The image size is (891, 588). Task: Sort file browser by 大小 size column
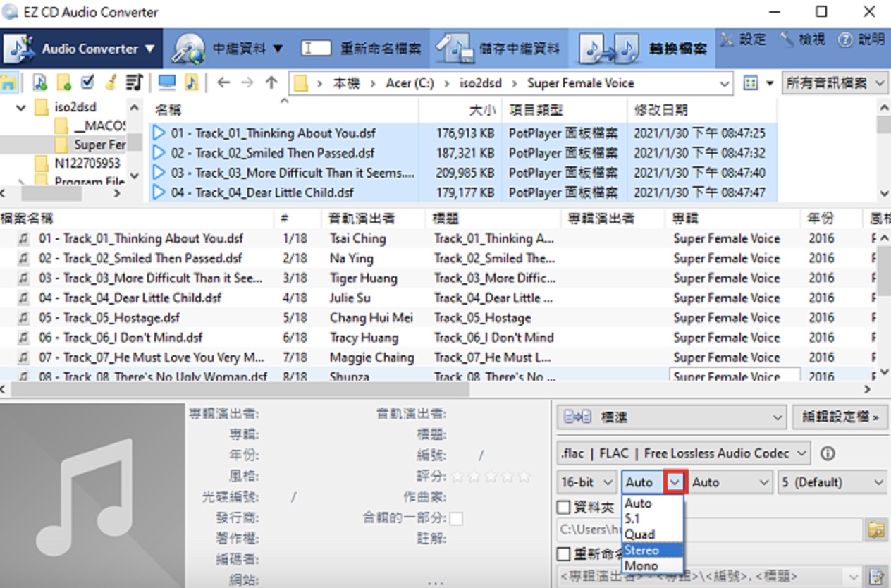point(460,110)
